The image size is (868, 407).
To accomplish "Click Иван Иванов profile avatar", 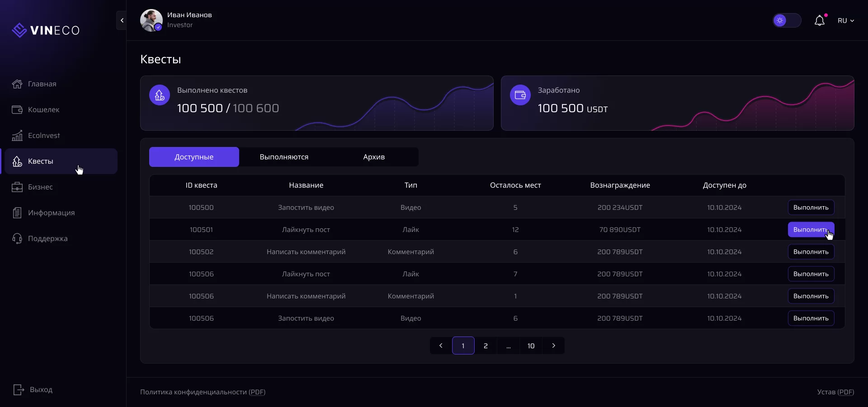I will coord(151,20).
